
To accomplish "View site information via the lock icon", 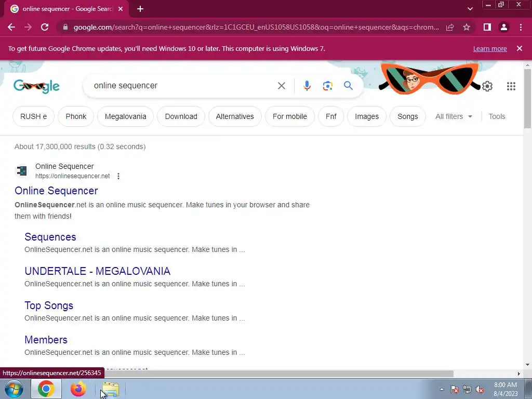I will 65,27.
